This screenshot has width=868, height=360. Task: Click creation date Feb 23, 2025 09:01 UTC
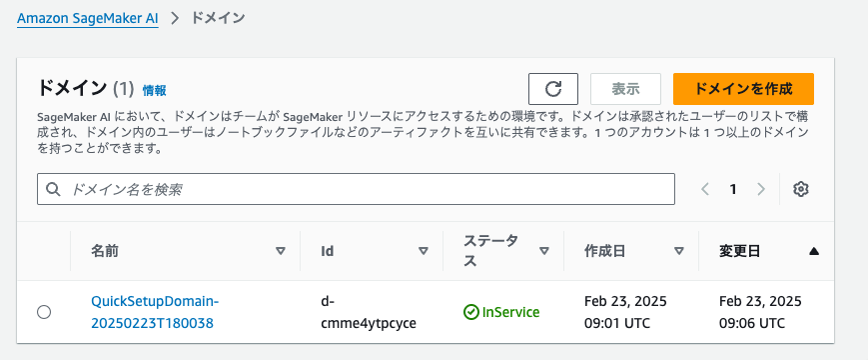[x=625, y=312]
